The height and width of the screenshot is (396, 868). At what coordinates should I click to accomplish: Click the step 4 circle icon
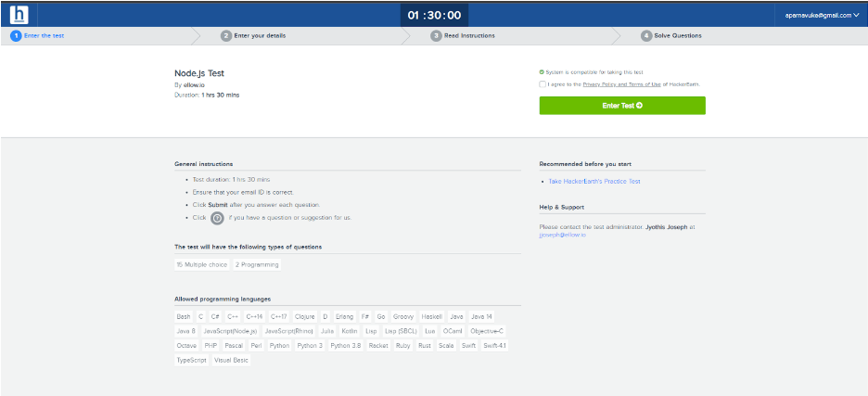tap(646, 35)
